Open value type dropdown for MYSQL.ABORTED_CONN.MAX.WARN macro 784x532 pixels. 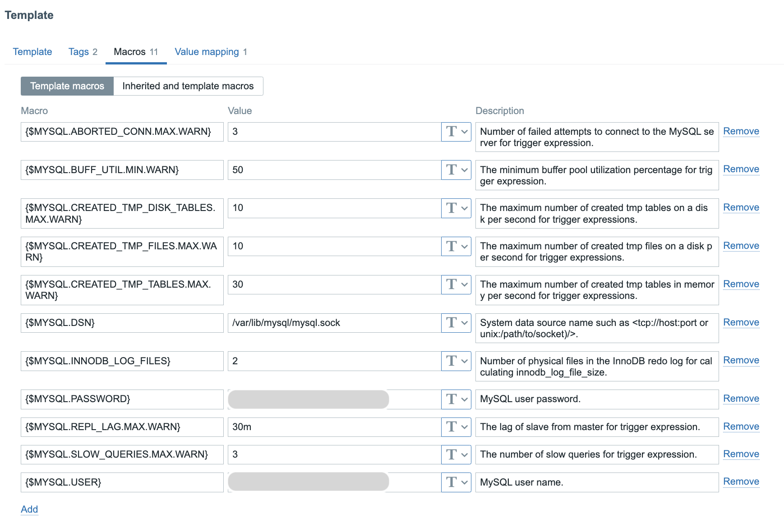tap(456, 132)
